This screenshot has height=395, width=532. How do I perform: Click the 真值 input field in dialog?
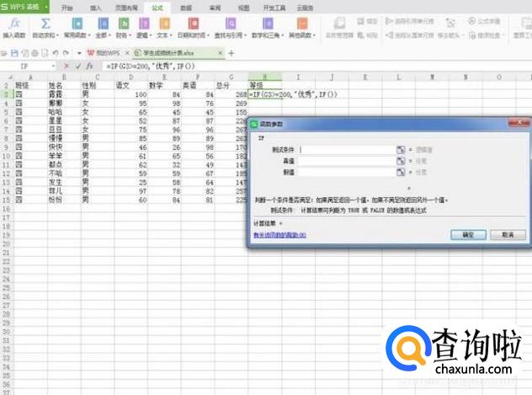347,161
